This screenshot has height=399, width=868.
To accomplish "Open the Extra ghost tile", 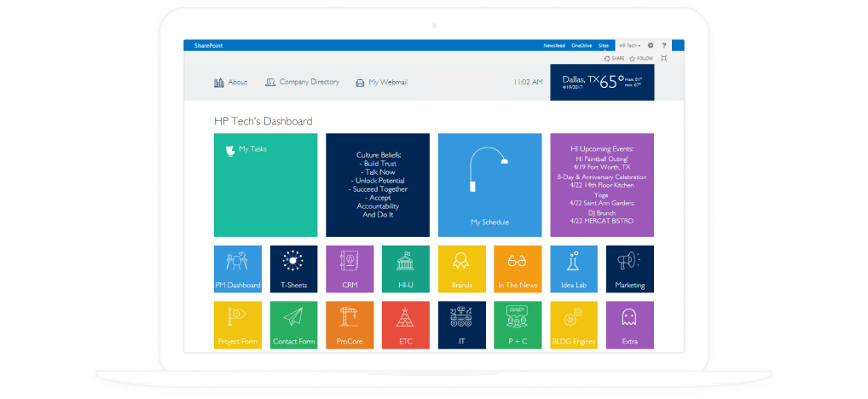I will tap(630, 325).
